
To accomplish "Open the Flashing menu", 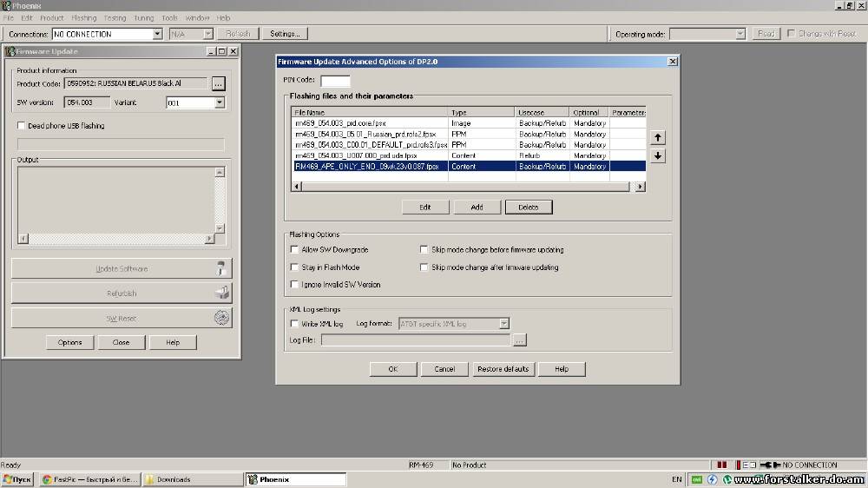I will click(x=84, y=17).
